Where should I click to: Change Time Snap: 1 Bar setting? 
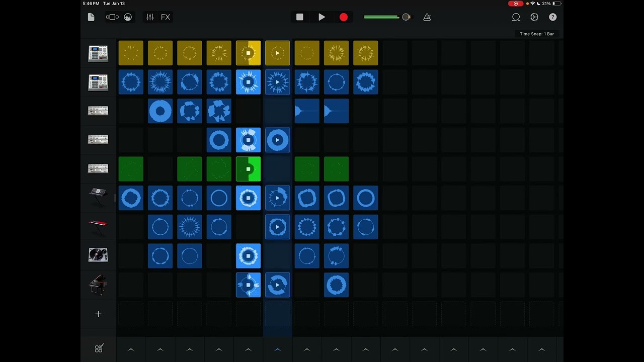click(x=537, y=34)
